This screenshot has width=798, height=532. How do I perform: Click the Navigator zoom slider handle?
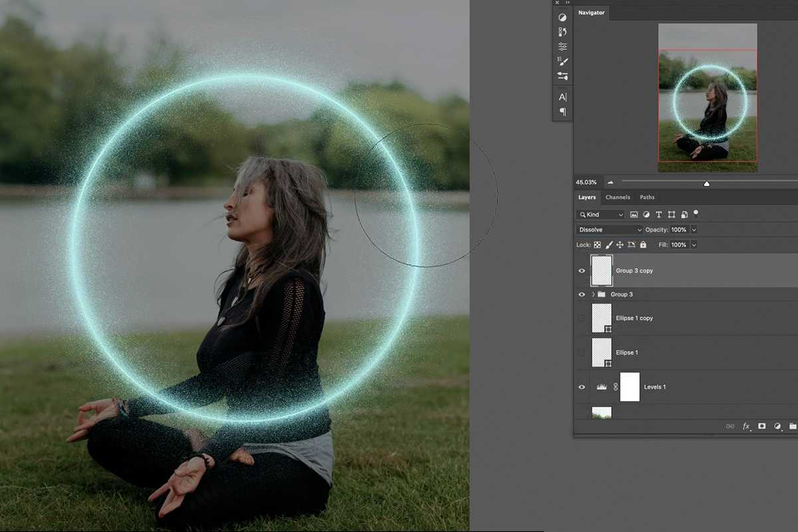coord(706,184)
